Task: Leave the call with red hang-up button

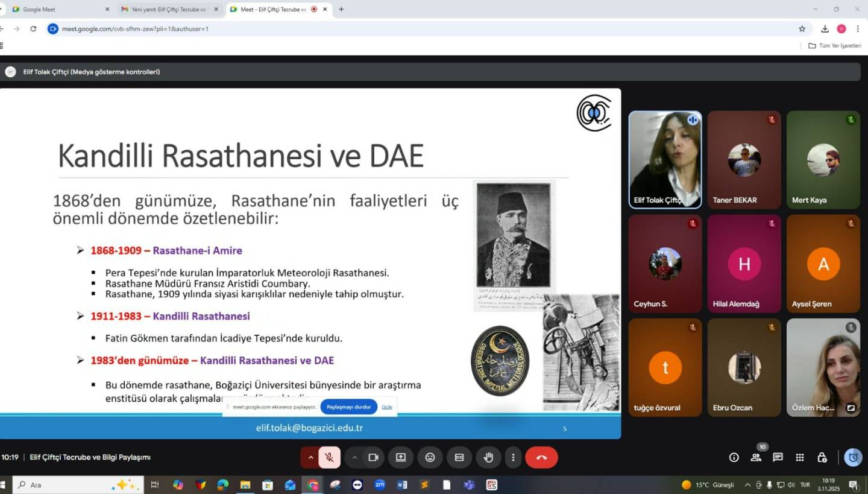Action: tap(541, 457)
